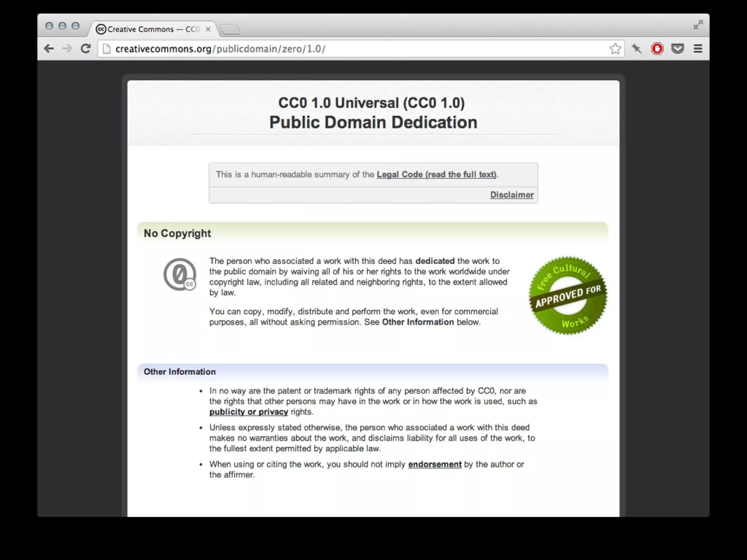
Task: Expand the Disclaimer link
Action: pyautogui.click(x=511, y=195)
